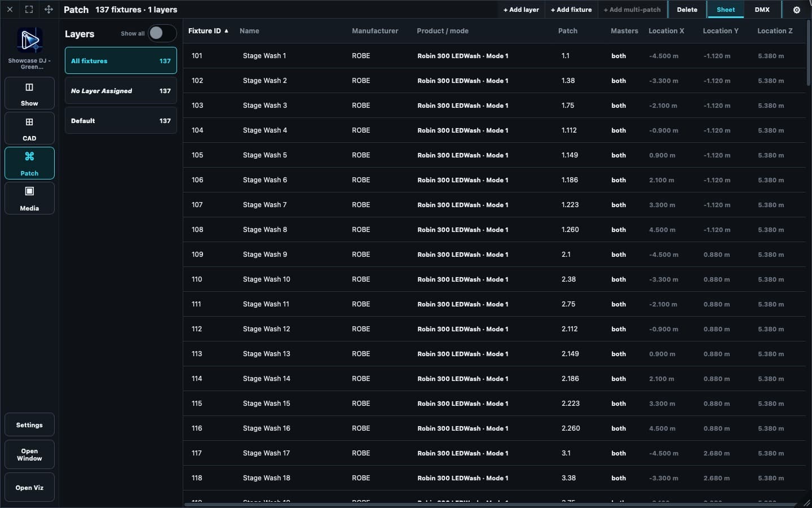Click the Masters column header
The width and height of the screenshot is (812, 508).
pyautogui.click(x=624, y=31)
